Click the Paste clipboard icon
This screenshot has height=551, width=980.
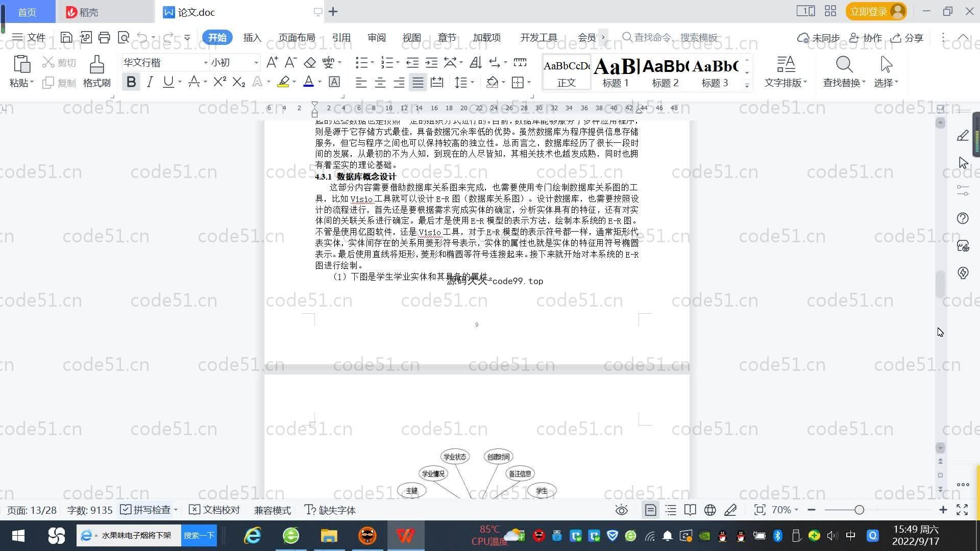21,65
